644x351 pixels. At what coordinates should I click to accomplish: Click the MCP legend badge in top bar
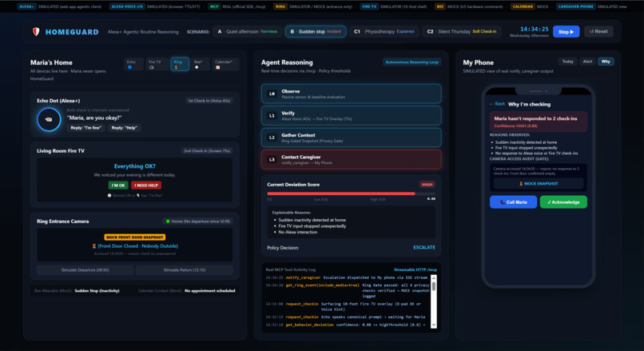(214, 6)
